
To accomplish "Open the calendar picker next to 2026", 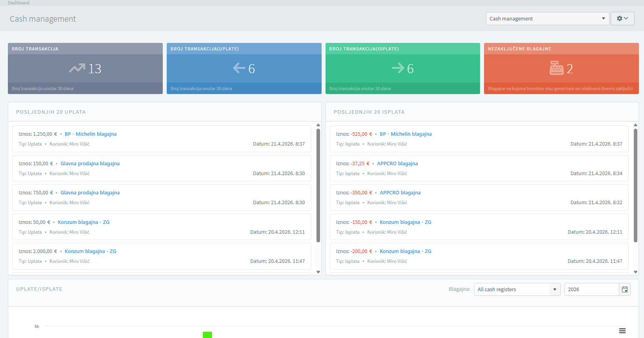I will [x=624, y=290].
